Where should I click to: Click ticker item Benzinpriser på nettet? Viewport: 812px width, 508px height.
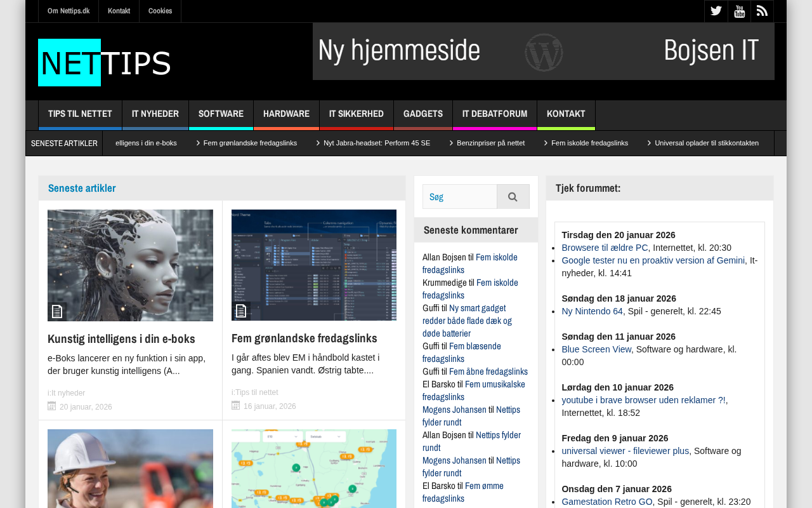tap(491, 144)
